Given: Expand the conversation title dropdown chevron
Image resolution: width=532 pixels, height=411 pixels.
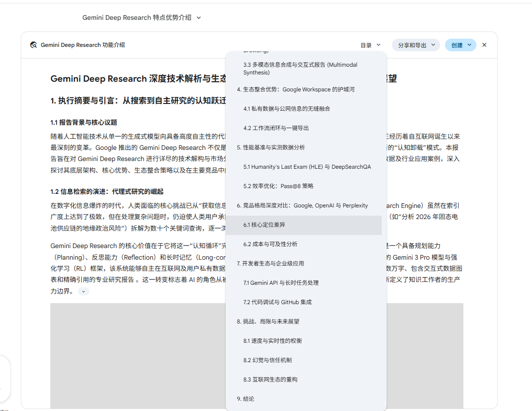Looking at the screenshot, I should (199, 17).
